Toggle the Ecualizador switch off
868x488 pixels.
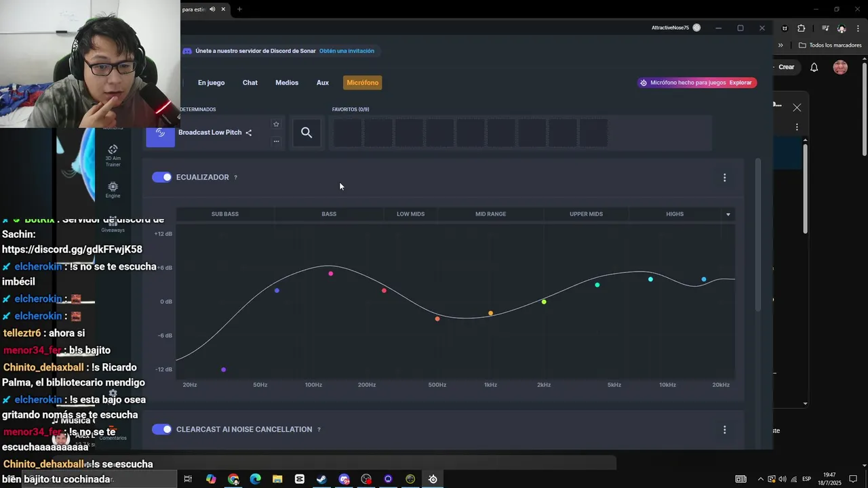(162, 177)
